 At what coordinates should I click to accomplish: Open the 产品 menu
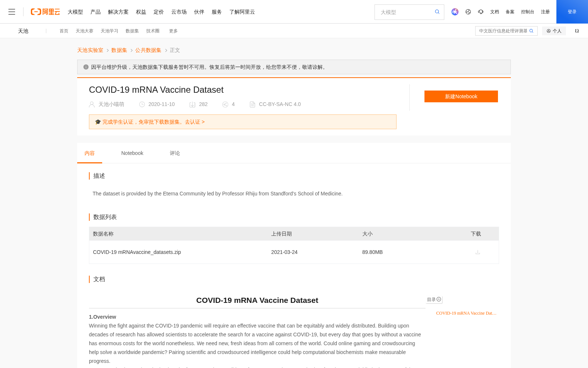(x=96, y=12)
